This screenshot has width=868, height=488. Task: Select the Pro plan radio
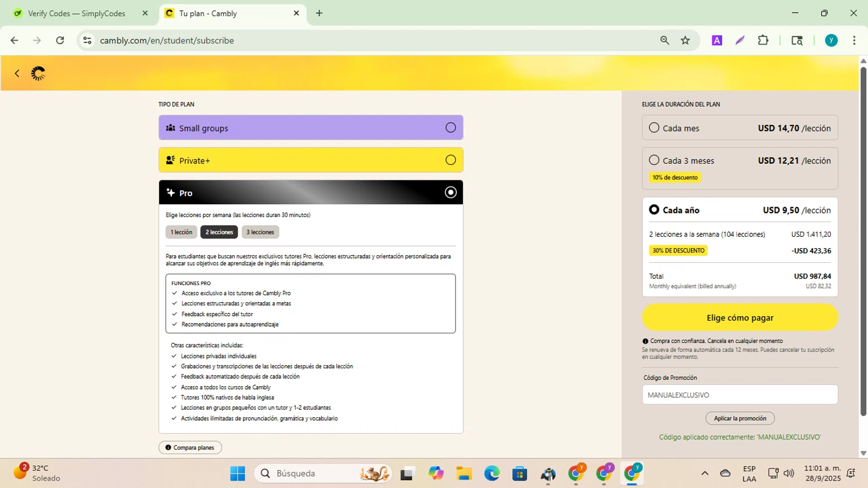pyautogui.click(x=451, y=192)
